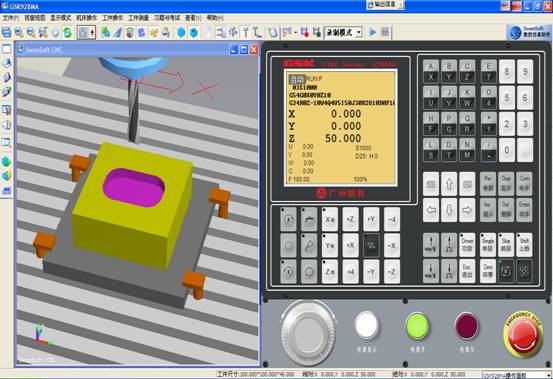Open the 显示模式 menu
Screen dimensions: 553x379
[60, 18]
